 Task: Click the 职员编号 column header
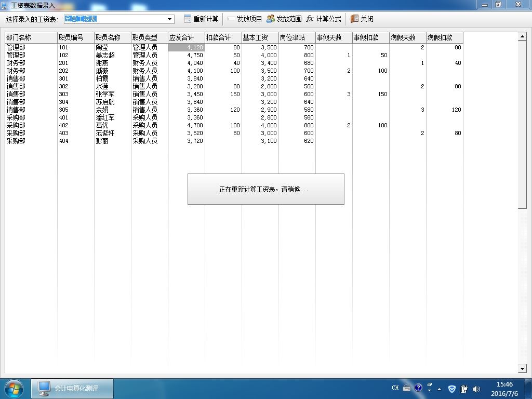(x=76, y=37)
